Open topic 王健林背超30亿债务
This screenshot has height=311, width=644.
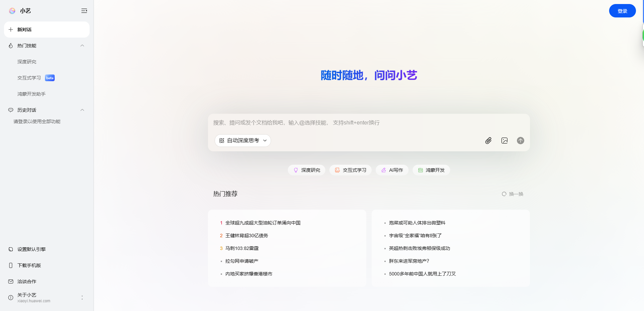point(247,236)
